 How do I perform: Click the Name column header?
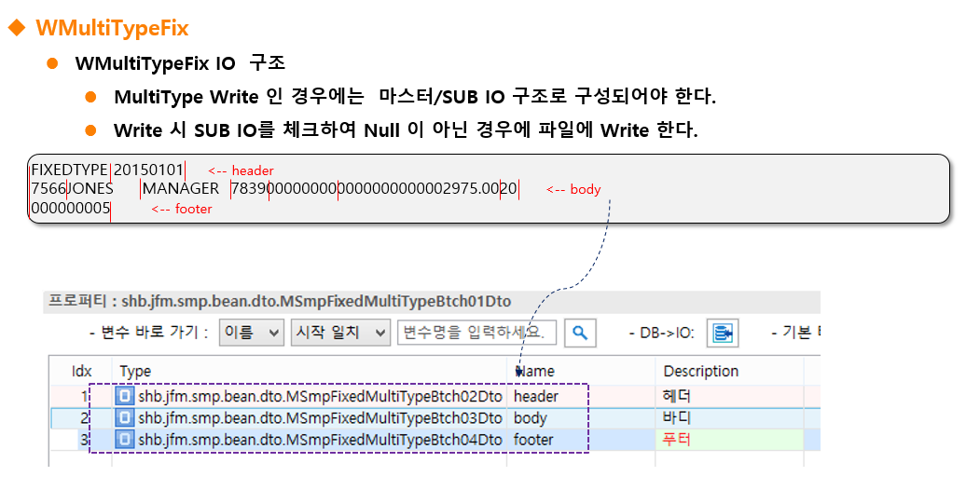534,371
